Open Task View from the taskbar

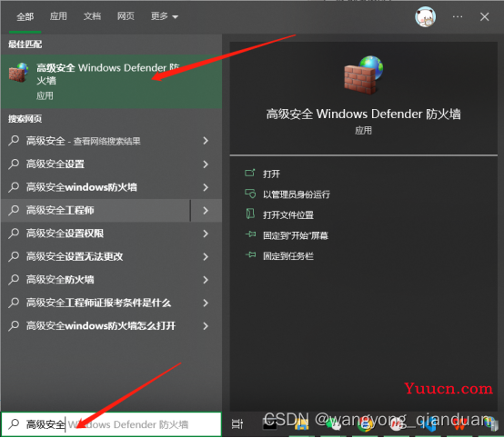click(x=237, y=424)
